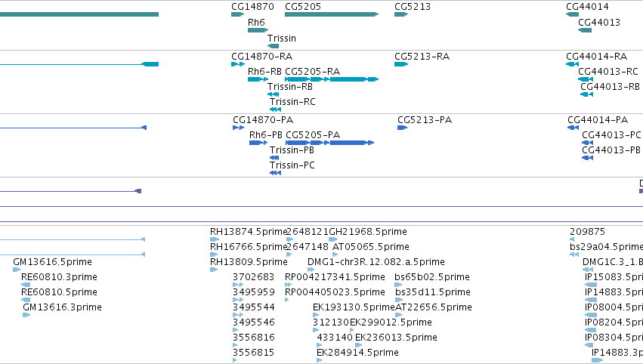Click feature 3495546

253,323
